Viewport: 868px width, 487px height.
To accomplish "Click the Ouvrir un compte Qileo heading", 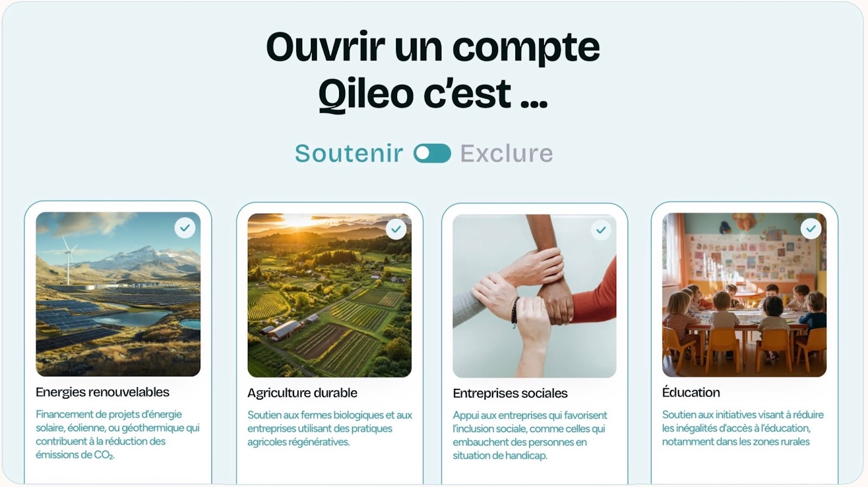I will click(x=433, y=71).
